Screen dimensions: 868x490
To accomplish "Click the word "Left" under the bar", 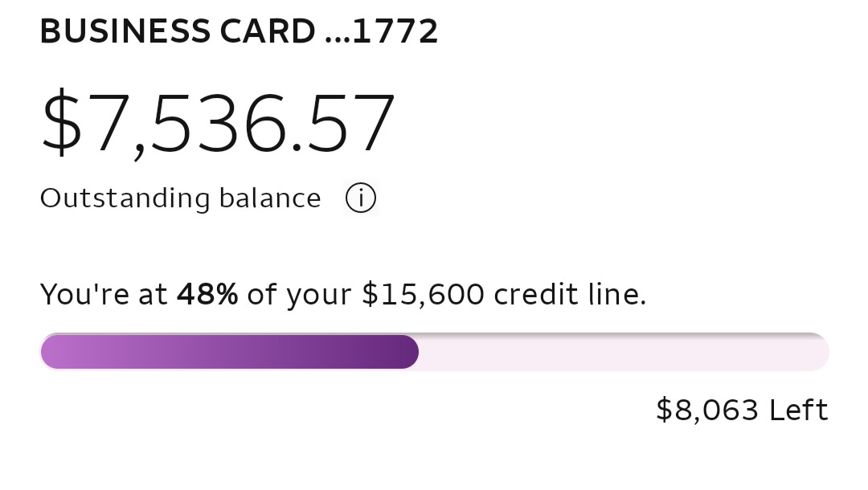I will [x=799, y=410].
